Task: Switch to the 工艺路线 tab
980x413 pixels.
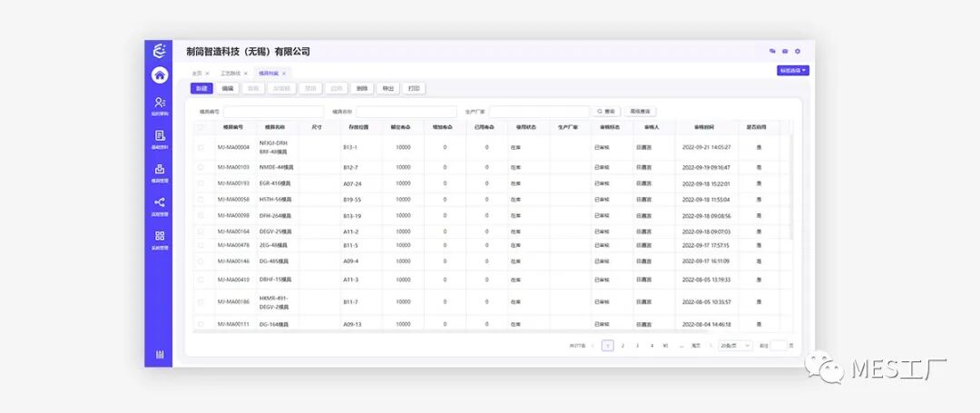Action: coord(230,74)
